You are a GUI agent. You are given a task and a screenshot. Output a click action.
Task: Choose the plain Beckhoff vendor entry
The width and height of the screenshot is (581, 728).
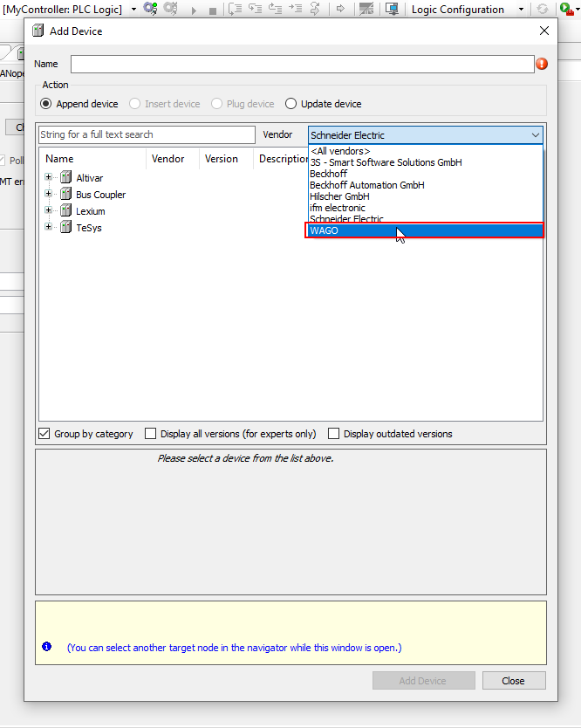(x=426, y=174)
